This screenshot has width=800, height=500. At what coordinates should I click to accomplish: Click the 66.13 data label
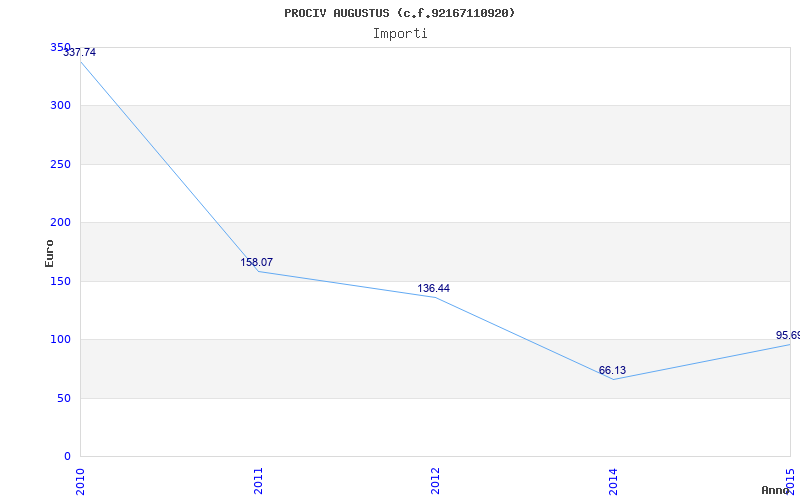click(612, 371)
